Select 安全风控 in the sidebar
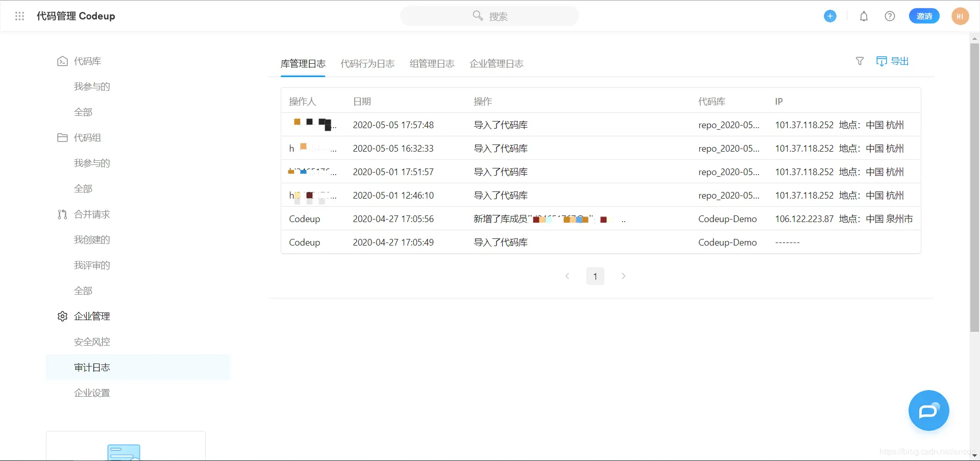 point(92,342)
